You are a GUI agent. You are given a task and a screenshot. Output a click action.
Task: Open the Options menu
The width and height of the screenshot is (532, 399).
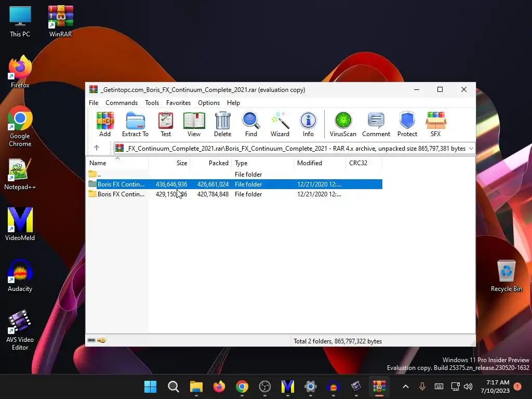(209, 103)
